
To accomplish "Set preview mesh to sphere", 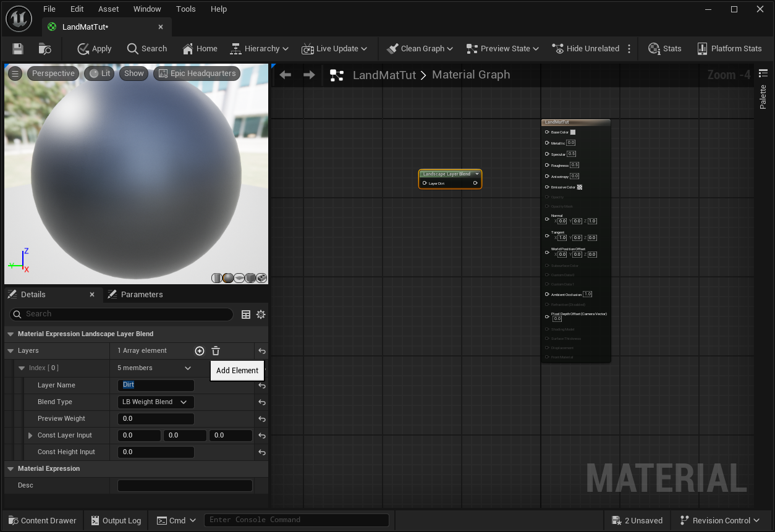I will click(228, 278).
